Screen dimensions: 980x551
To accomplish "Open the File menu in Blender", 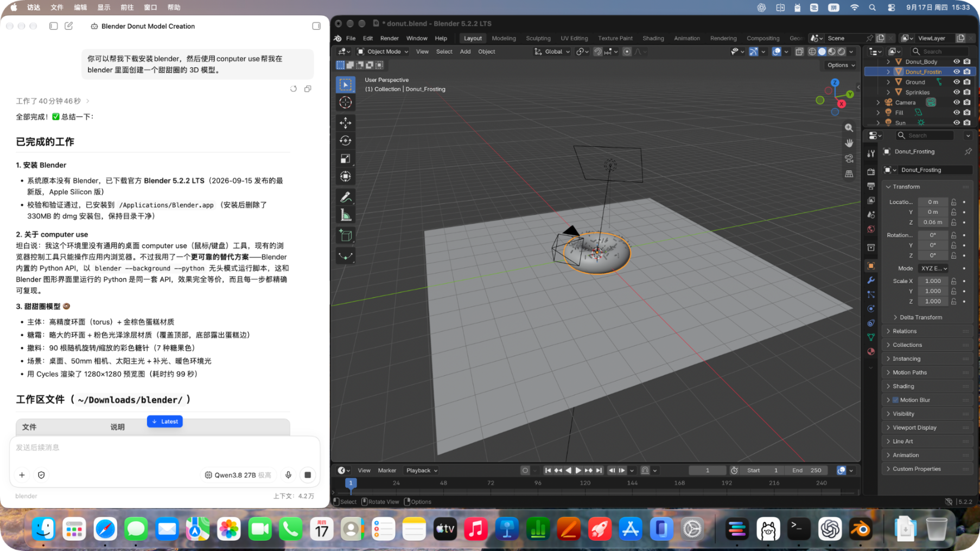I will 351,39.
